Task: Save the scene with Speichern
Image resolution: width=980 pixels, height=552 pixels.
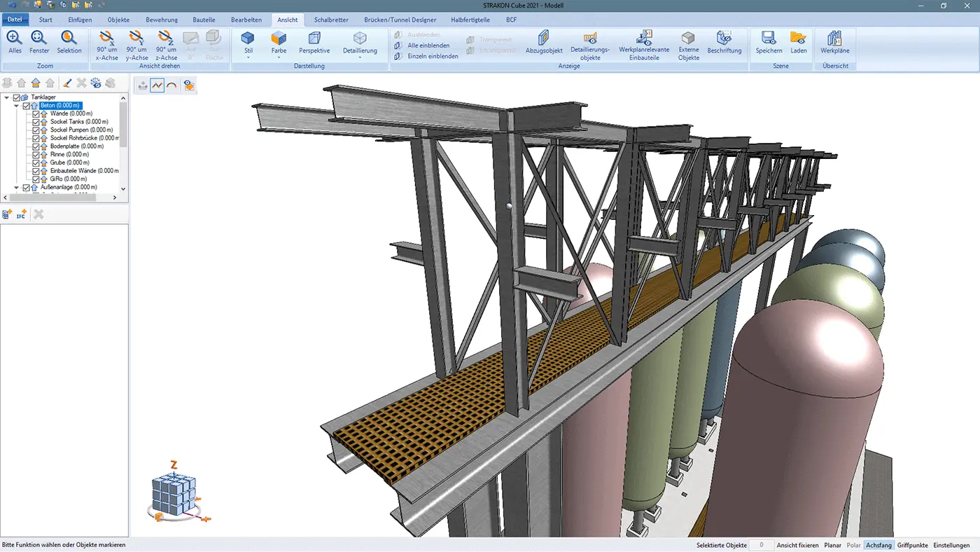Action: (x=769, y=39)
